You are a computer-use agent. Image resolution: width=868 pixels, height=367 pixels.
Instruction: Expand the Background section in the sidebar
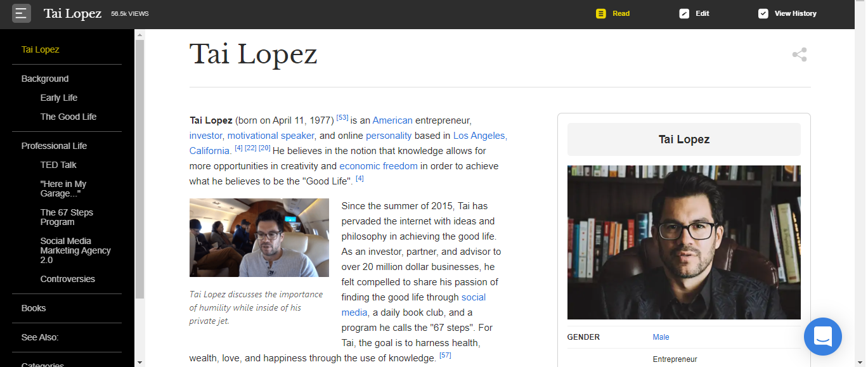44,78
